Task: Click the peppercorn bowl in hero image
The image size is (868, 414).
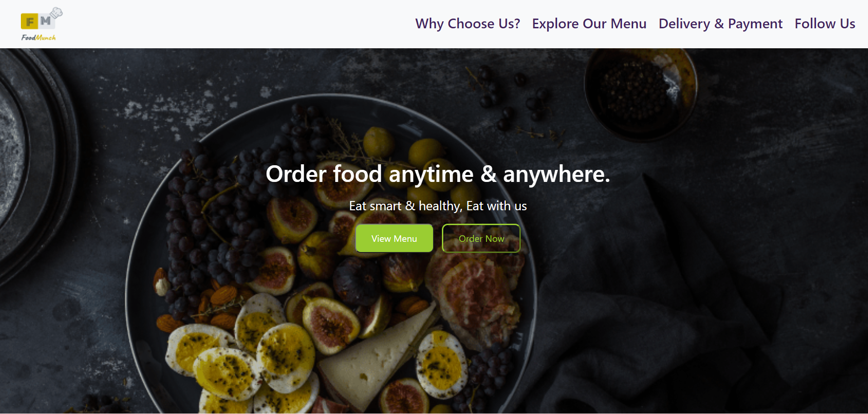Action: coord(641,93)
